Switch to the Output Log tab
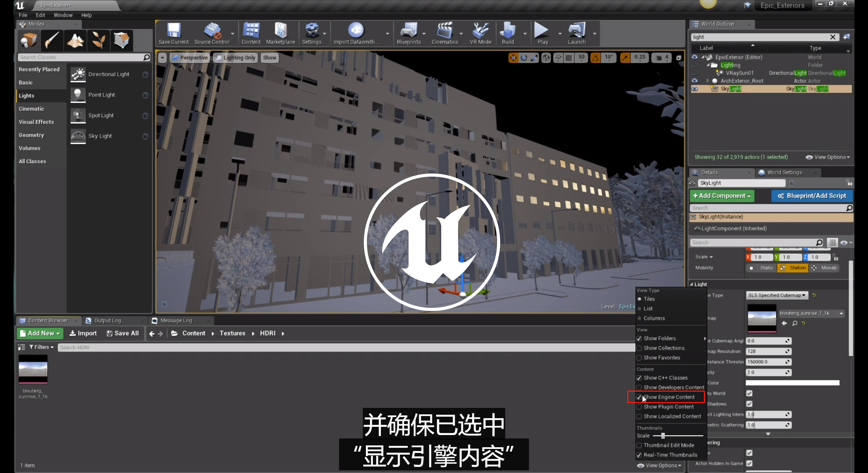Image resolution: width=868 pixels, height=473 pixels. (x=107, y=320)
